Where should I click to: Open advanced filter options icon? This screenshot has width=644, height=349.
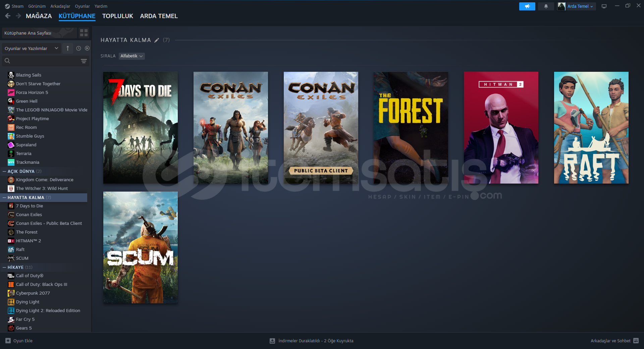[84, 61]
